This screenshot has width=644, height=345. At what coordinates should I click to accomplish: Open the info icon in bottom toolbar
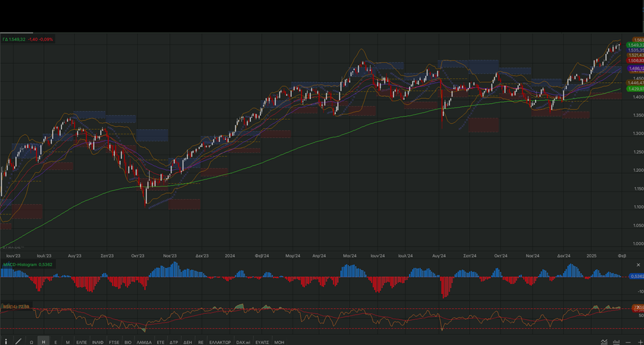pos(6,342)
